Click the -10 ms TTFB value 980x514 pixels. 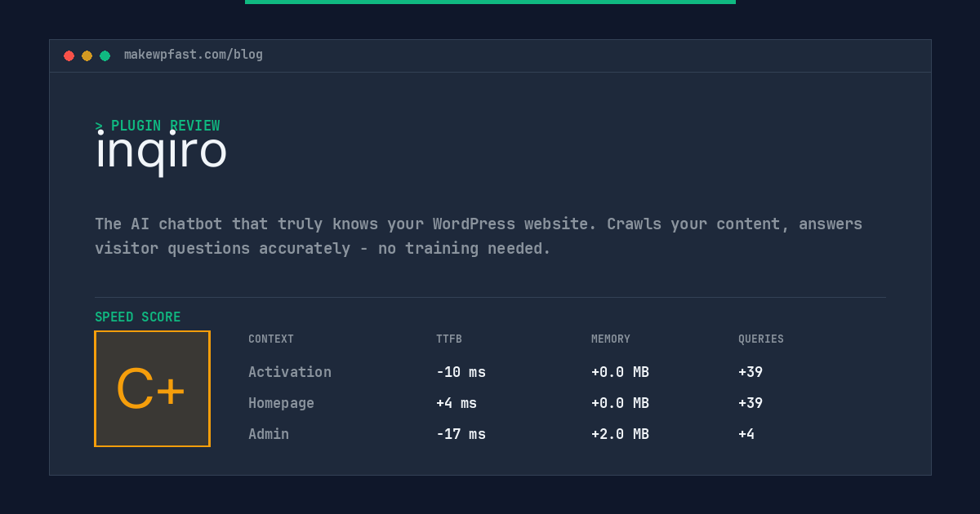(461, 372)
